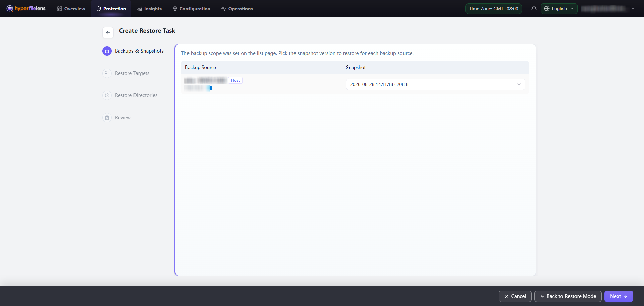Click the globe icon in language selector

click(x=547, y=9)
